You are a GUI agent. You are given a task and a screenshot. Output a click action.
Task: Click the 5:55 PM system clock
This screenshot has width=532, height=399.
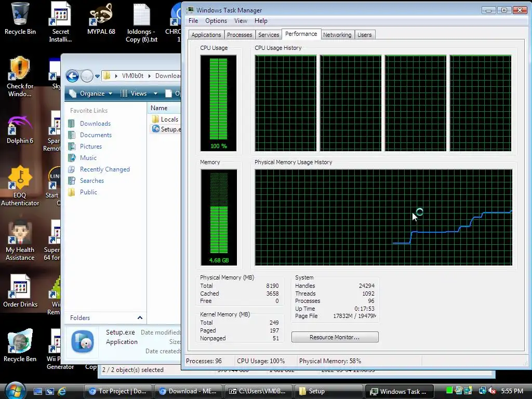512,391
